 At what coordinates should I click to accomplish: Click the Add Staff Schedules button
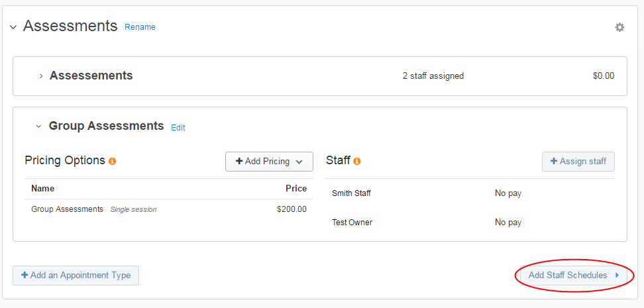(573, 276)
